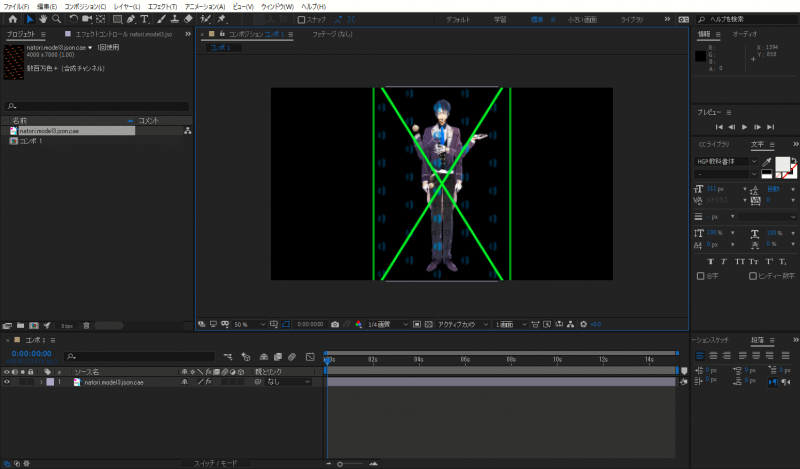Image resolution: width=800 pixels, height=469 pixels.
Task: Create new folder in Project panel
Action: click(x=20, y=326)
